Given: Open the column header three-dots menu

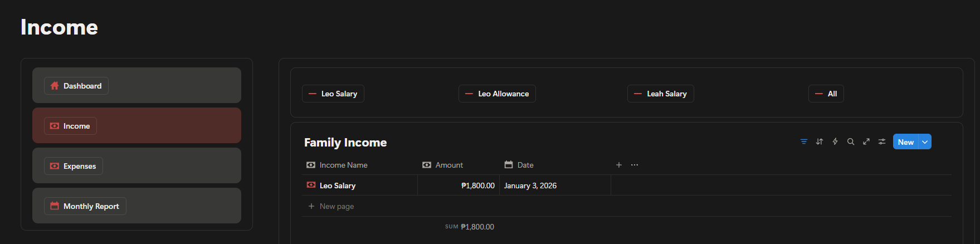Looking at the screenshot, I should [634, 165].
